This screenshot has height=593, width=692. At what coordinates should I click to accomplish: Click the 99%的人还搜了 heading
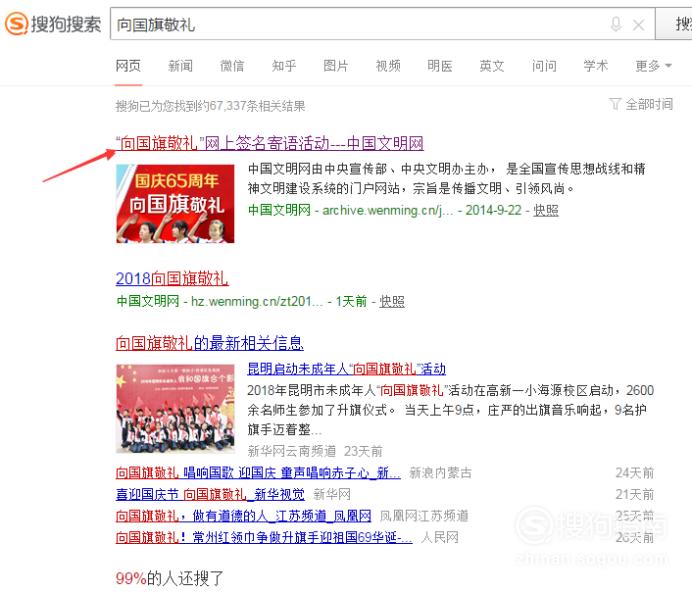169,578
